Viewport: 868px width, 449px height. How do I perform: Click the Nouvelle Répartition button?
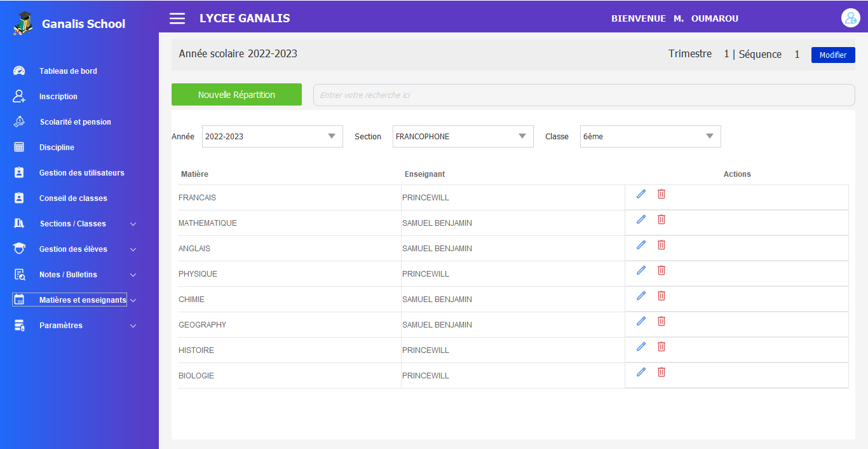[236, 95]
